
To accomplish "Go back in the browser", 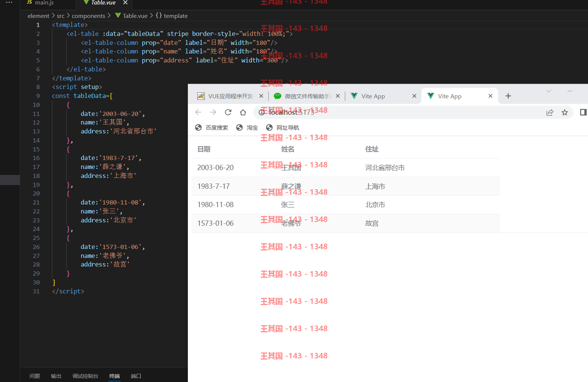I will (198, 112).
